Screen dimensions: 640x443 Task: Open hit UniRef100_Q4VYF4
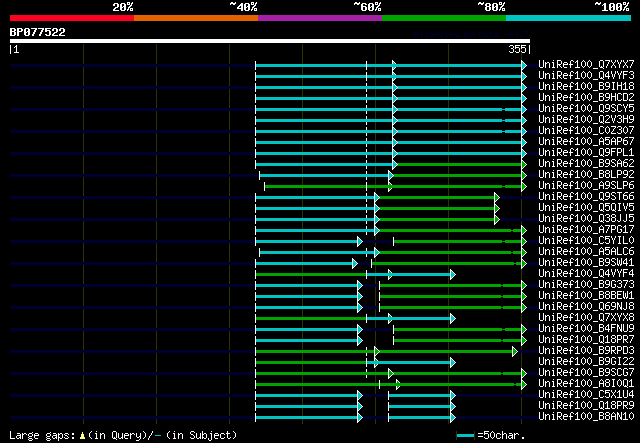586,274
